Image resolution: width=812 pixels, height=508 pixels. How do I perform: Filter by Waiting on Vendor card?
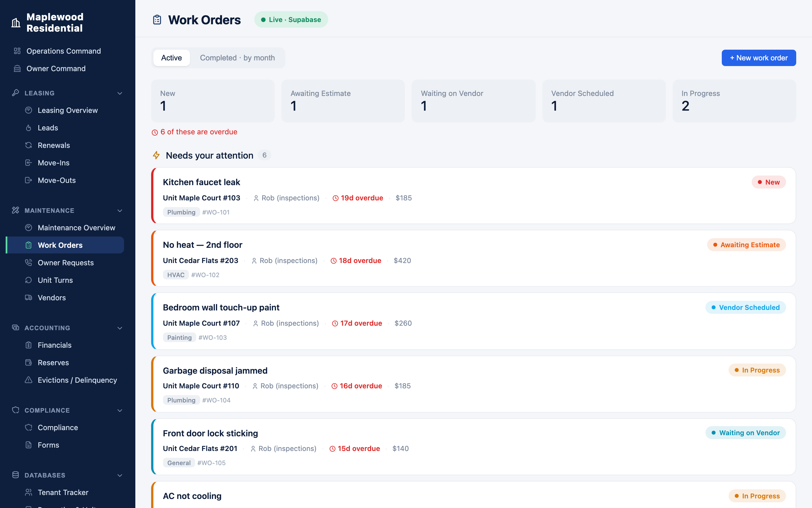(x=473, y=101)
